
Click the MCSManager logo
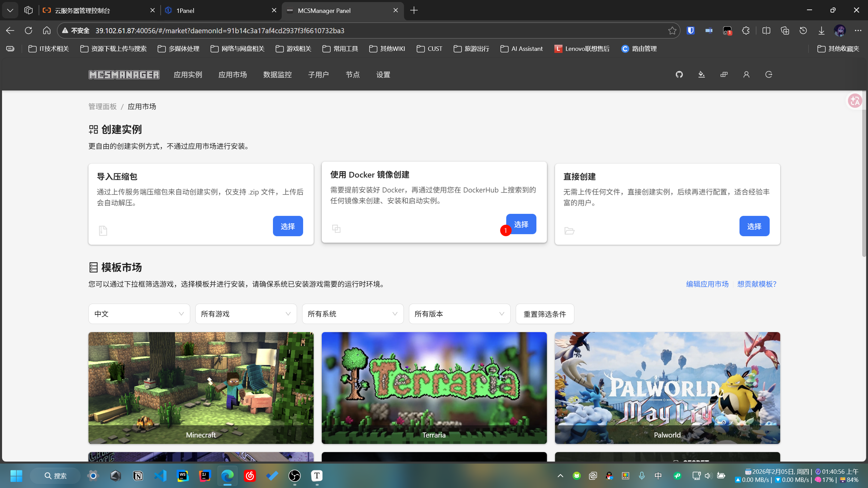coord(124,75)
